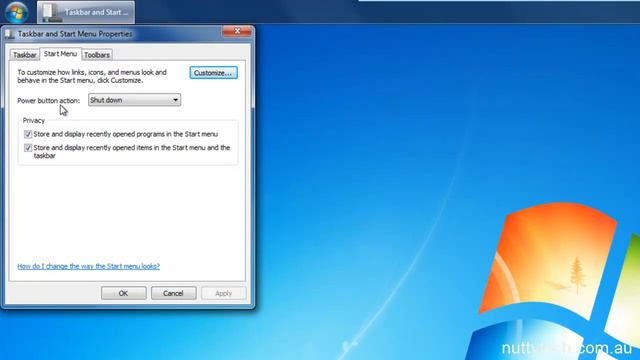Image resolution: width=640 pixels, height=360 pixels.
Task: Click the Taskbar and Start taskbar button
Action: (x=86, y=12)
